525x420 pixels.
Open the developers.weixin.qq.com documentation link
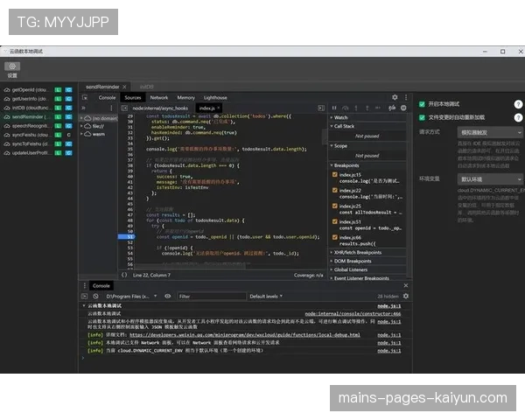pyautogui.click(x=245, y=335)
